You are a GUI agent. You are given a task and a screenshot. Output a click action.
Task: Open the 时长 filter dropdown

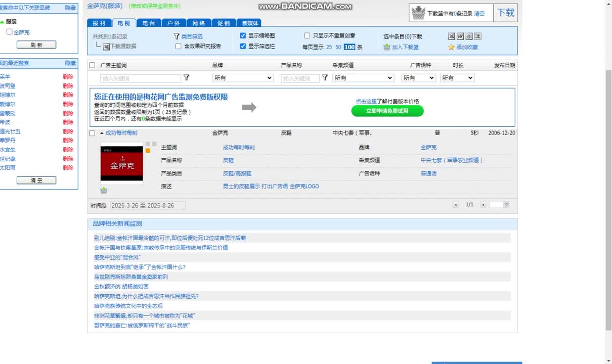(457, 78)
